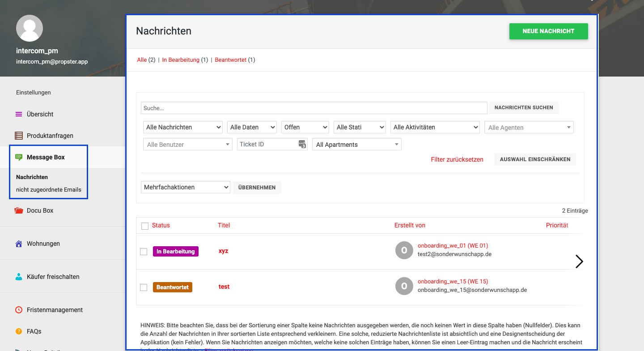The height and width of the screenshot is (351, 644).
Task: Open 'nicht zugeordnete Emails' submenu item
Action: 49,189
